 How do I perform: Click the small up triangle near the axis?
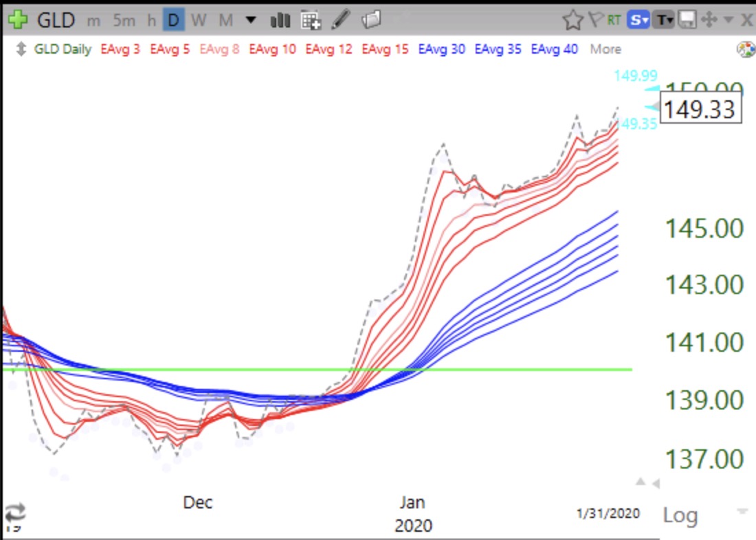641,481
